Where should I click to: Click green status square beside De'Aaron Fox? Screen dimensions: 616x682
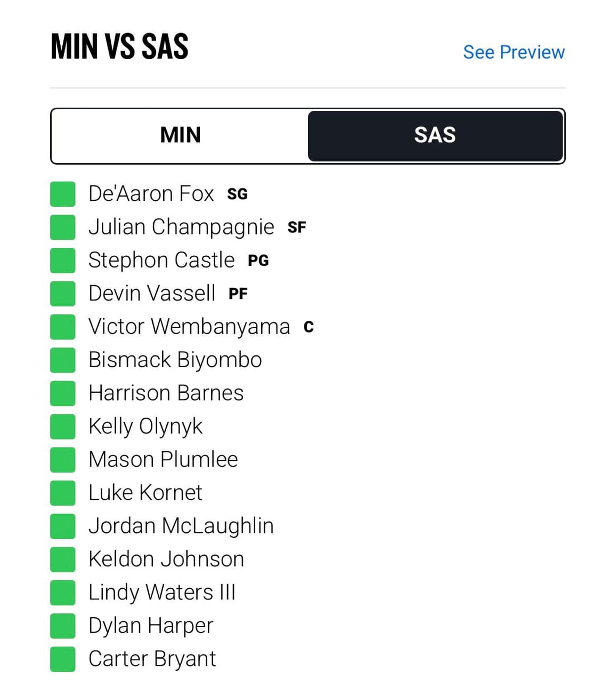(63, 194)
